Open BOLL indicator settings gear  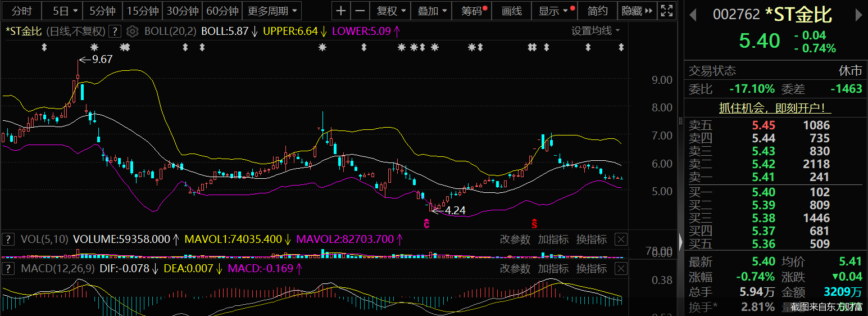tap(132, 31)
